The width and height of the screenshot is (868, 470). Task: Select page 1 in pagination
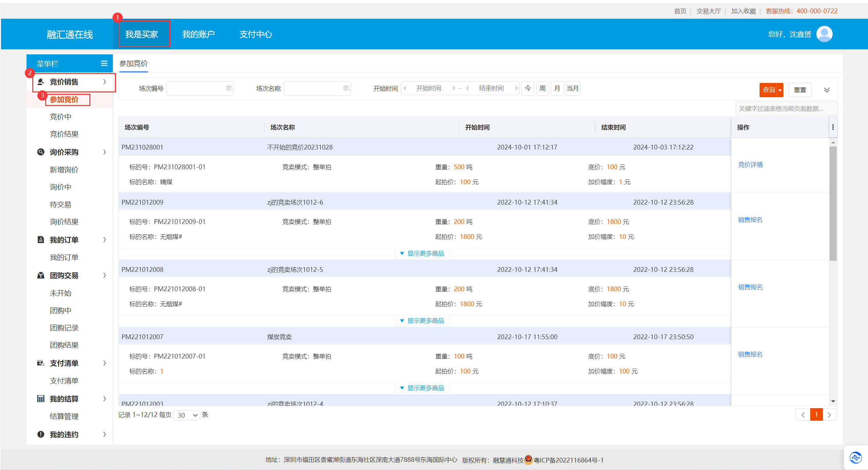click(x=816, y=415)
